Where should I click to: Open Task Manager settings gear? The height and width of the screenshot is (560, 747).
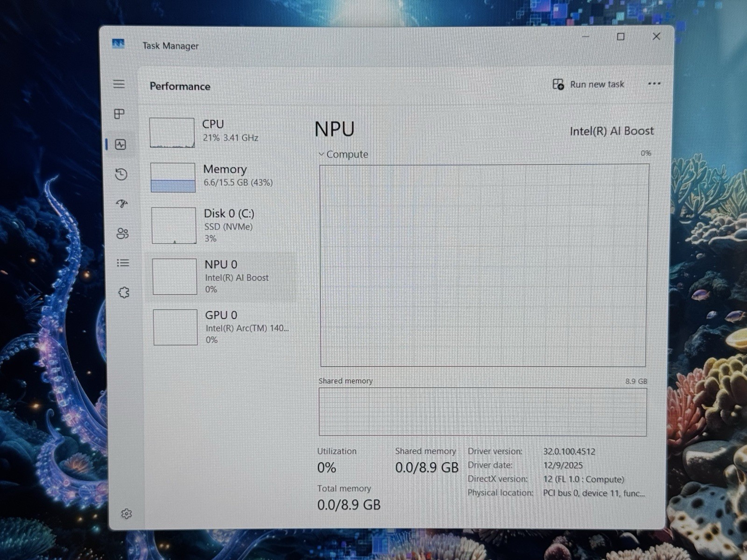pyautogui.click(x=126, y=514)
